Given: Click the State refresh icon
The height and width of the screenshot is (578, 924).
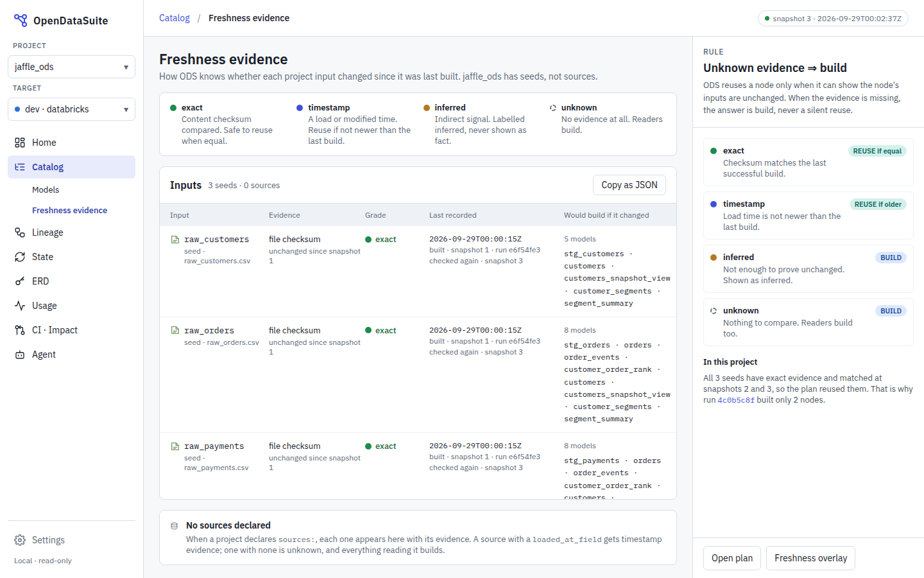Looking at the screenshot, I should pos(20,257).
